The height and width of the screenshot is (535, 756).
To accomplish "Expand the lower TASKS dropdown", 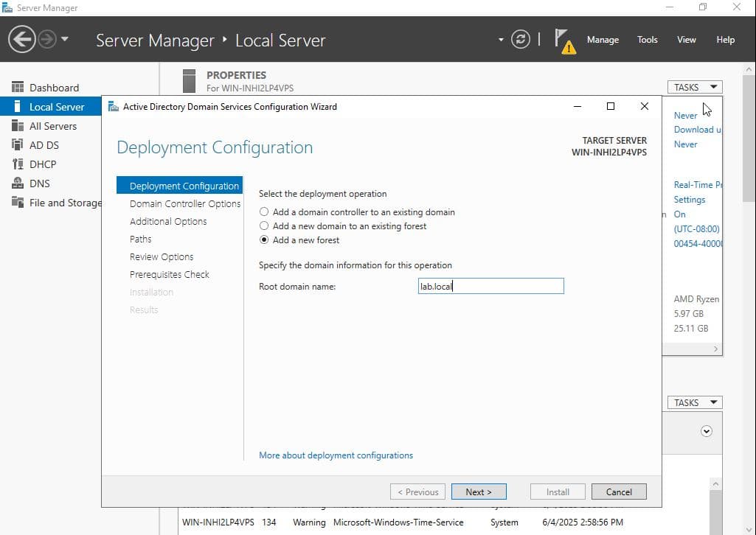I will click(695, 402).
